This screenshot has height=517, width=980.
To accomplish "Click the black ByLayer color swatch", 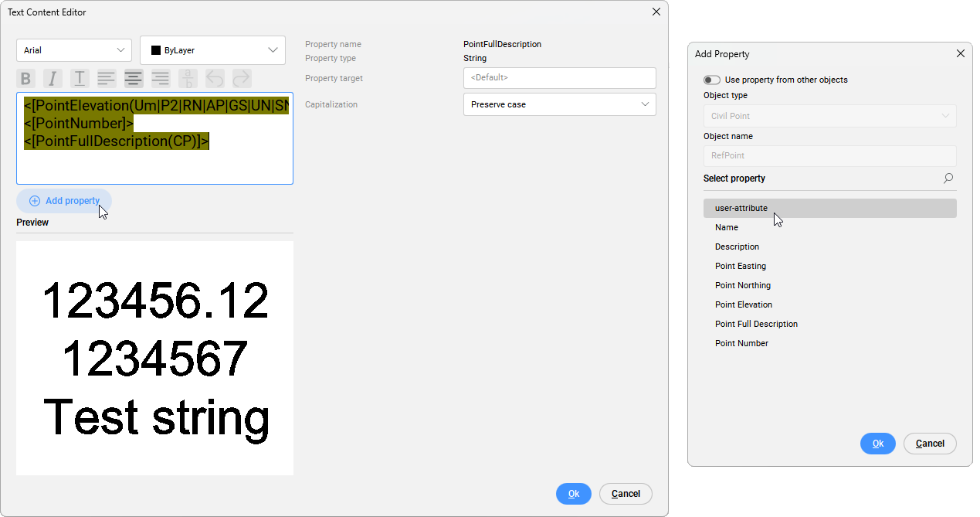I will point(156,50).
